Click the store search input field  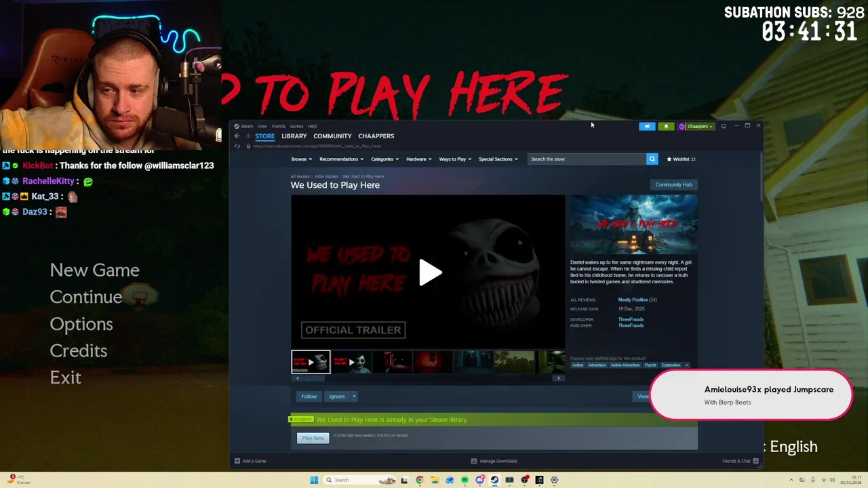pyautogui.click(x=587, y=159)
